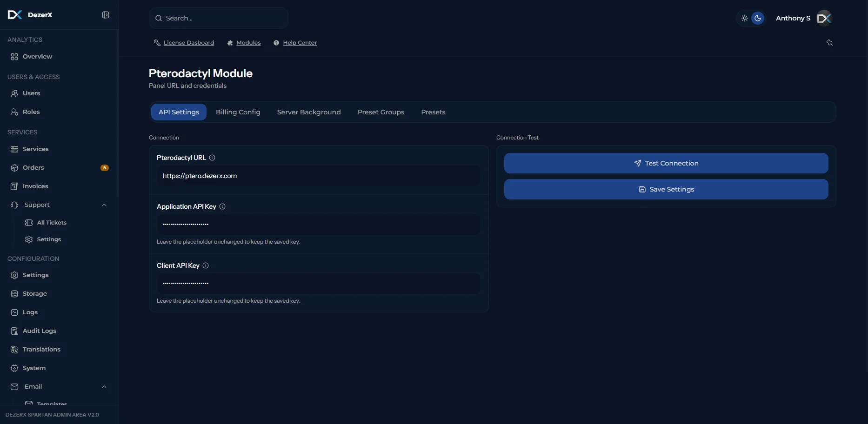
Task: Collapse the Email submenu chevron
Action: [104, 387]
